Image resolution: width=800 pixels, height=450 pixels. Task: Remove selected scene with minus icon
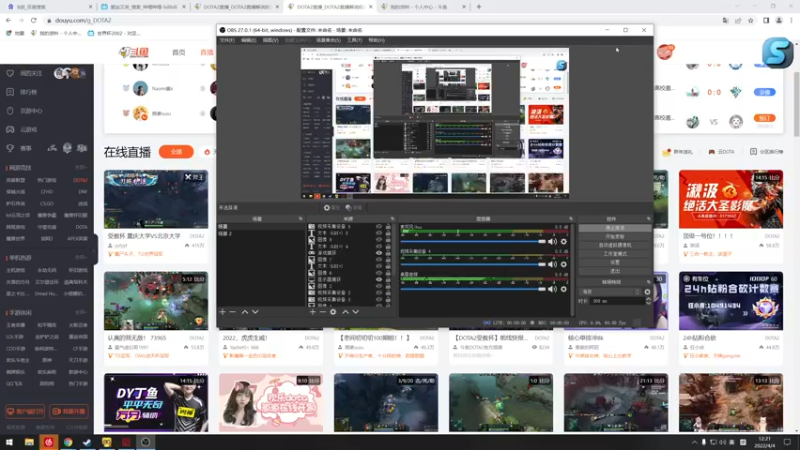233,312
